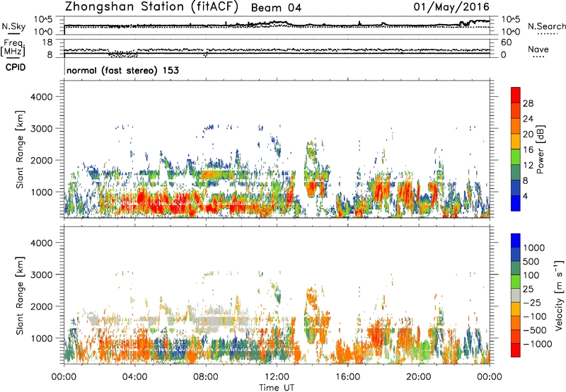Click the 'Velocity [m s-1]' colorbar label

pos(559,295)
